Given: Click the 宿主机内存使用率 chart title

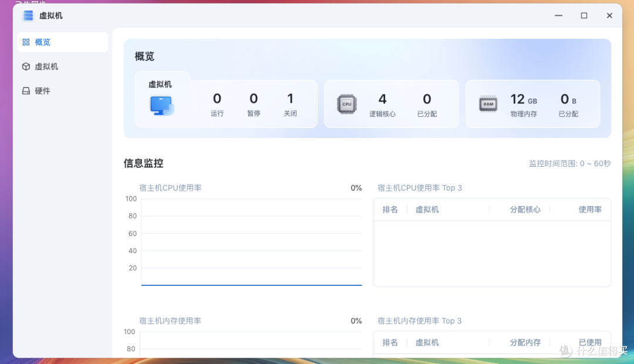Looking at the screenshot, I should point(170,321).
